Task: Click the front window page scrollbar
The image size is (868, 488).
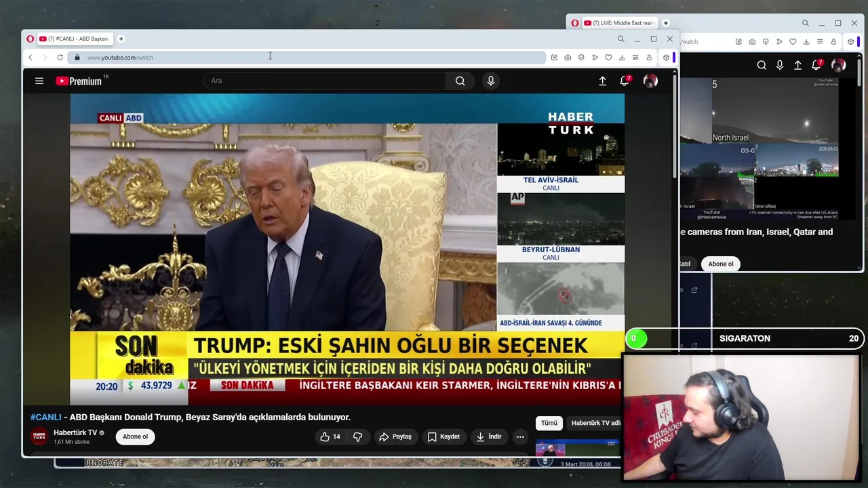Action: [x=674, y=125]
